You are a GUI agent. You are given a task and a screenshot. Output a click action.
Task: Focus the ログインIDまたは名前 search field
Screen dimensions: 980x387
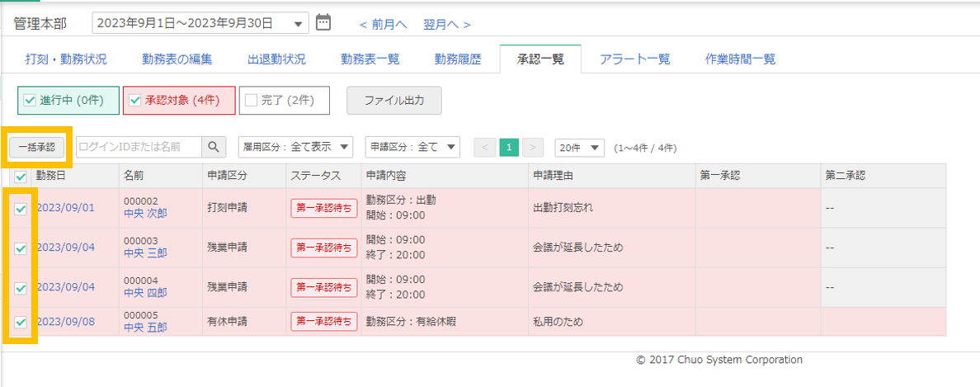139,147
